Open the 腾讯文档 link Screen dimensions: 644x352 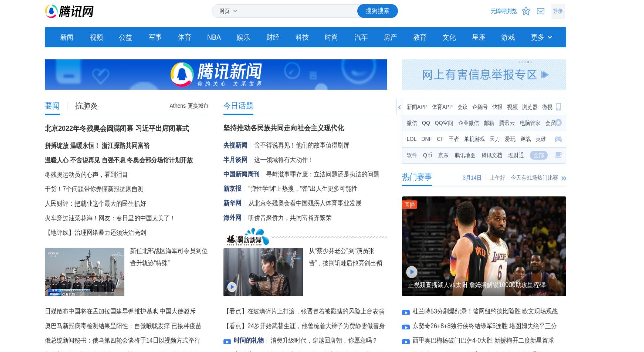coord(492,155)
